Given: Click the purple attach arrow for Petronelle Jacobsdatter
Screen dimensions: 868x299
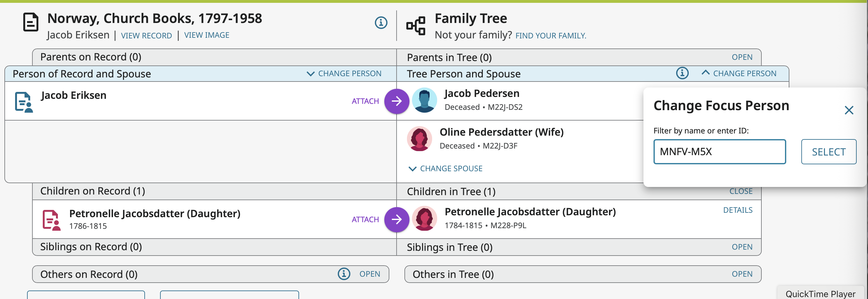Looking at the screenshot, I should tap(397, 219).
